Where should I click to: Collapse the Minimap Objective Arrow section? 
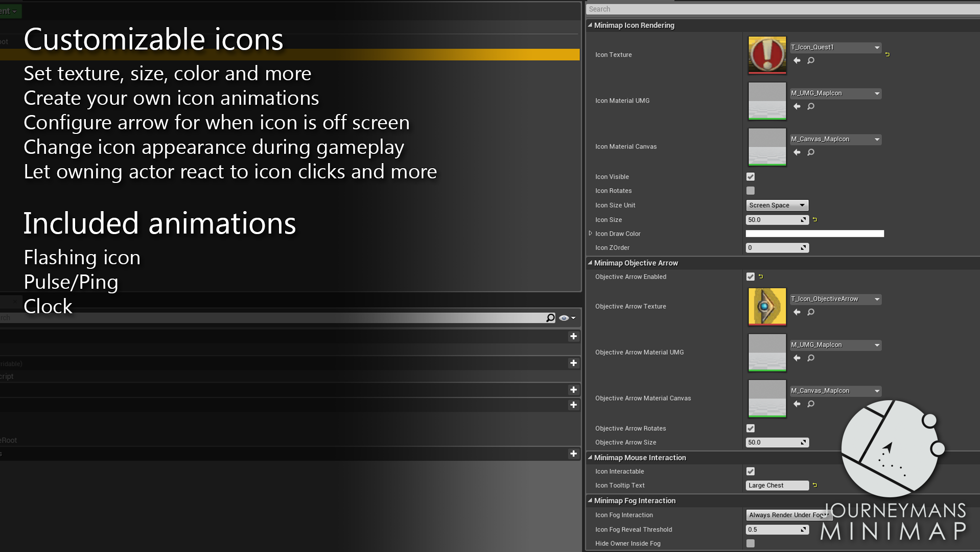pos(590,263)
